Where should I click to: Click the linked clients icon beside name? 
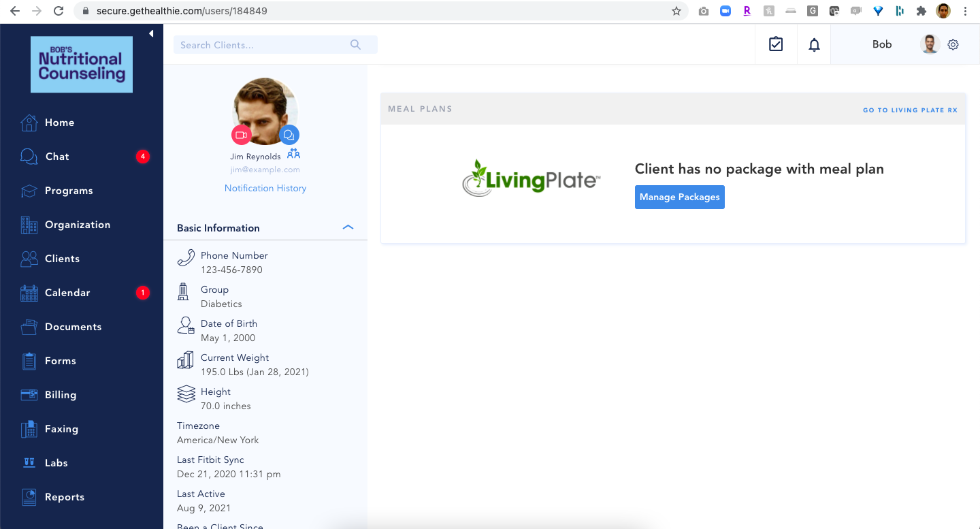pyautogui.click(x=293, y=154)
